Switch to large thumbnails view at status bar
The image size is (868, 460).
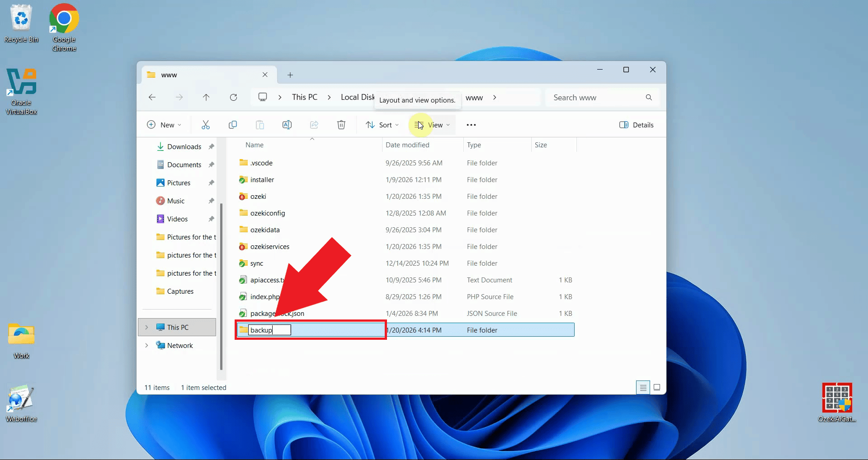(x=657, y=387)
